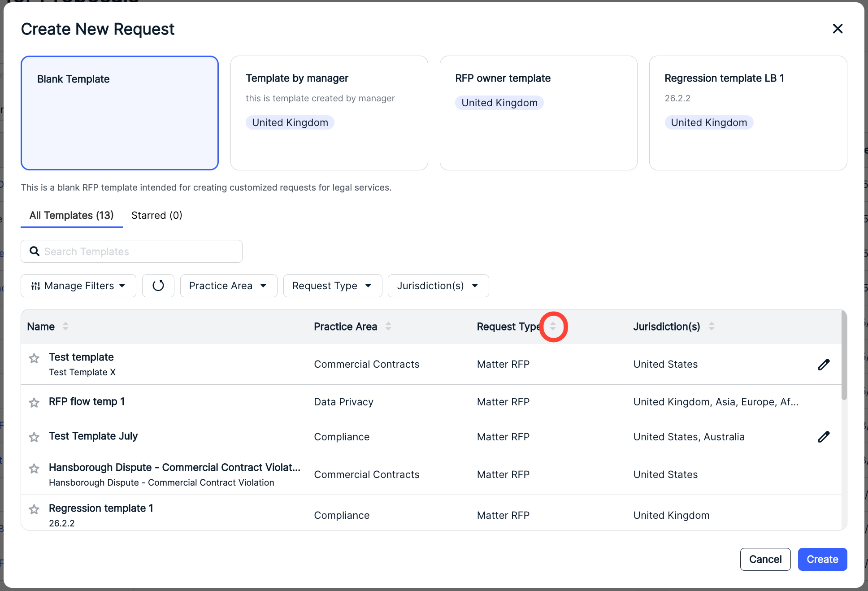Image resolution: width=868 pixels, height=591 pixels.
Task: Sort by Practice Area column arrows
Action: pyautogui.click(x=388, y=326)
